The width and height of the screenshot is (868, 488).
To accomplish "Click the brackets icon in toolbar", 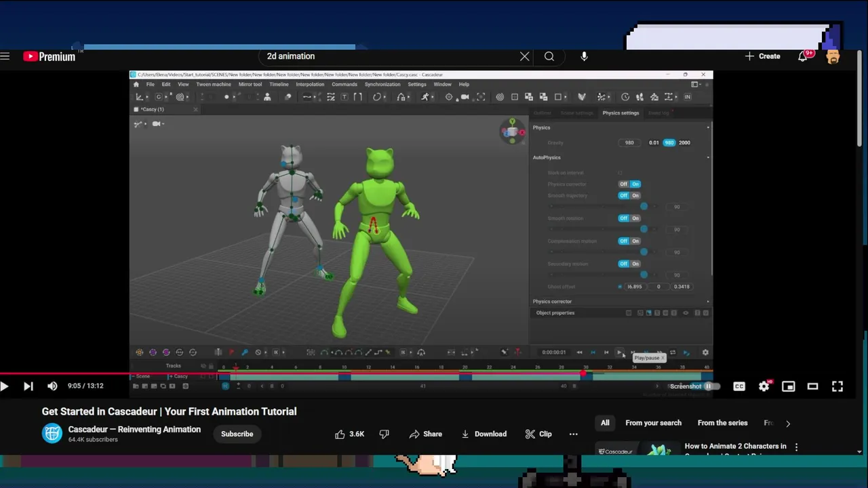I will [x=358, y=97].
